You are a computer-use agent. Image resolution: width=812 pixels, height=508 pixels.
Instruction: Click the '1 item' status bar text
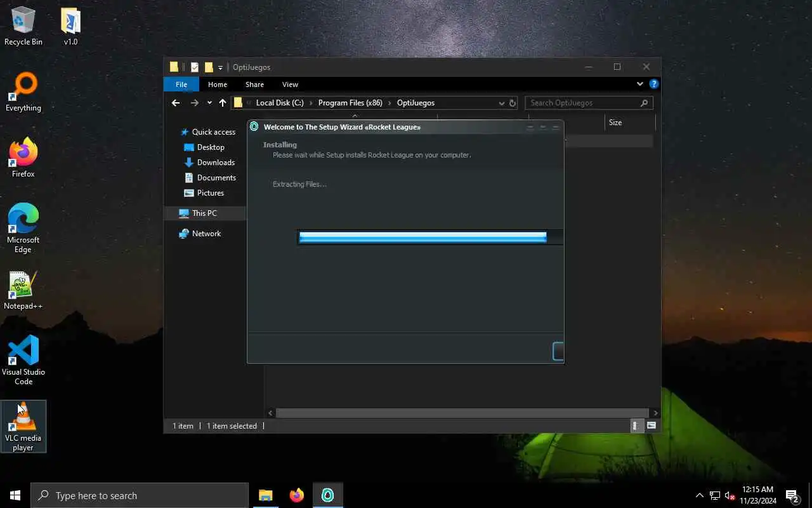click(183, 426)
